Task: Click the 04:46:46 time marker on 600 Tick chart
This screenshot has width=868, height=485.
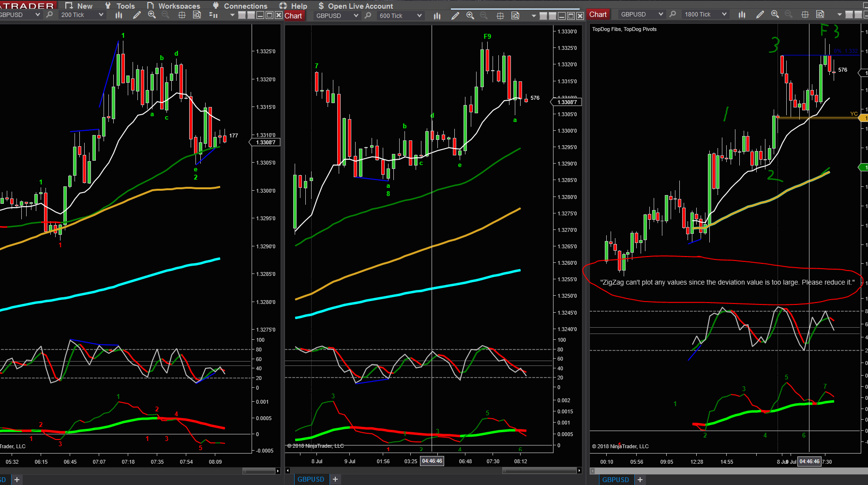Action: [432, 461]
